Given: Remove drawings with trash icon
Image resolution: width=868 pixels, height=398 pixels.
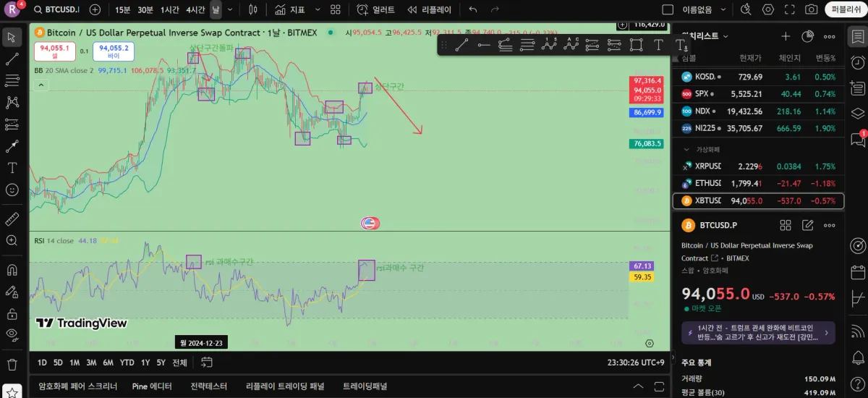Looking at the screenshot, I should [x=12, y=364].
